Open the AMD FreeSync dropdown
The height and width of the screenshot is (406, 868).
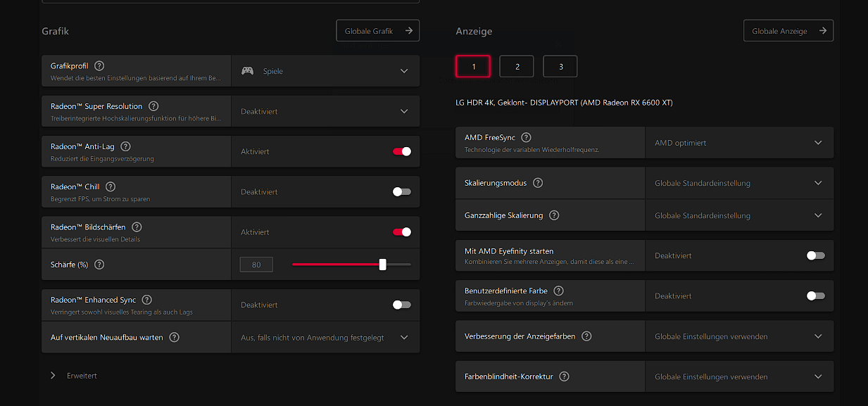[739, 143]
